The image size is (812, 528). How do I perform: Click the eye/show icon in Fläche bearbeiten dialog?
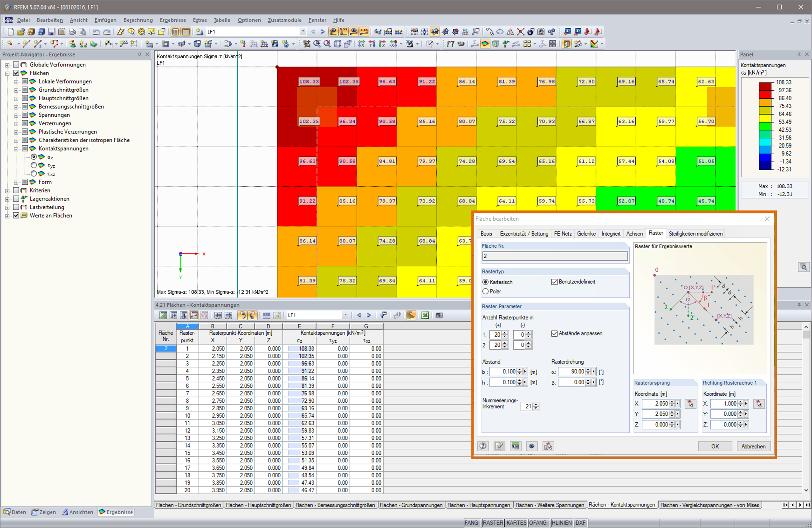pos(530,446)
